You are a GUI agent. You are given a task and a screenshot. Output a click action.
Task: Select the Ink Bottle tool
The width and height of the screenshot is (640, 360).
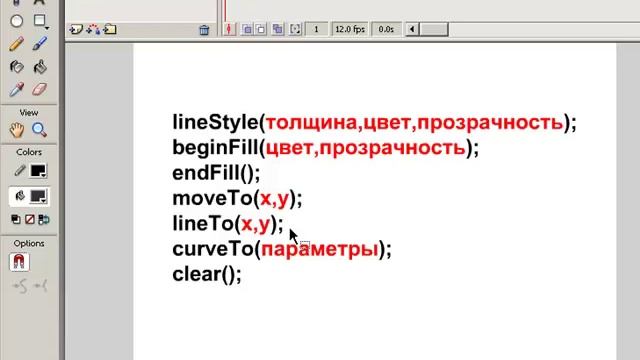point(17,67)
